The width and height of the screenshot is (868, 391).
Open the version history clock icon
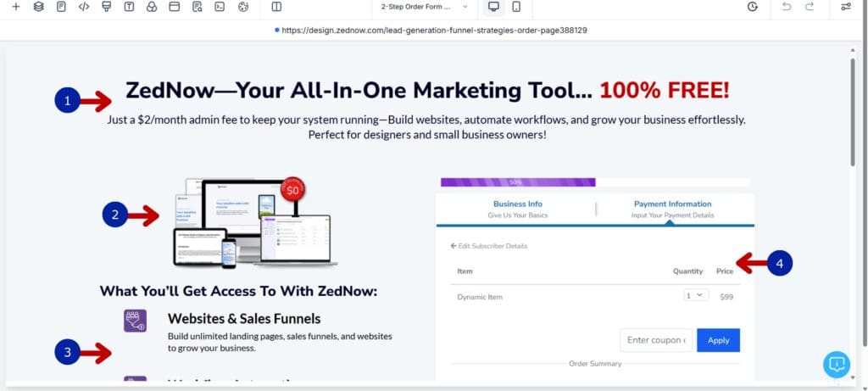coord(753,7)
